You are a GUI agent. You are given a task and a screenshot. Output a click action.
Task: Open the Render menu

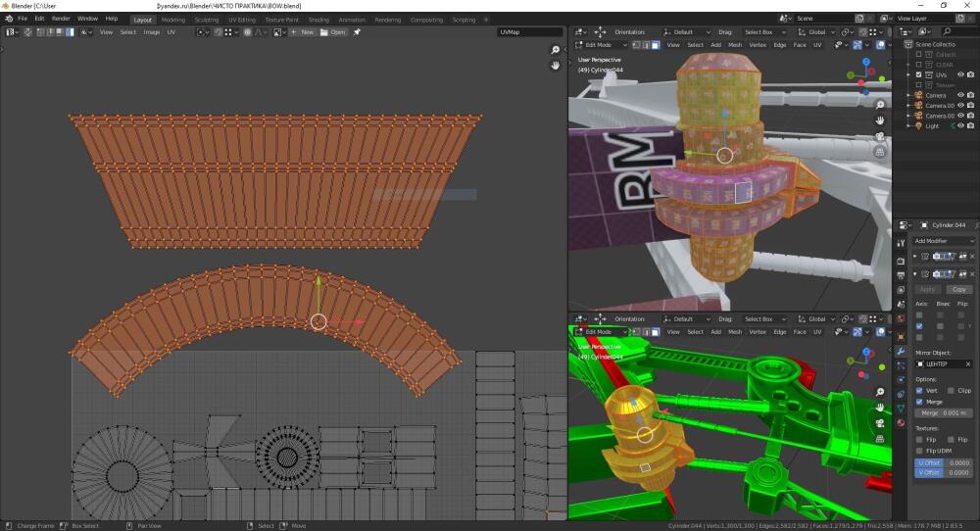point(61,19)
